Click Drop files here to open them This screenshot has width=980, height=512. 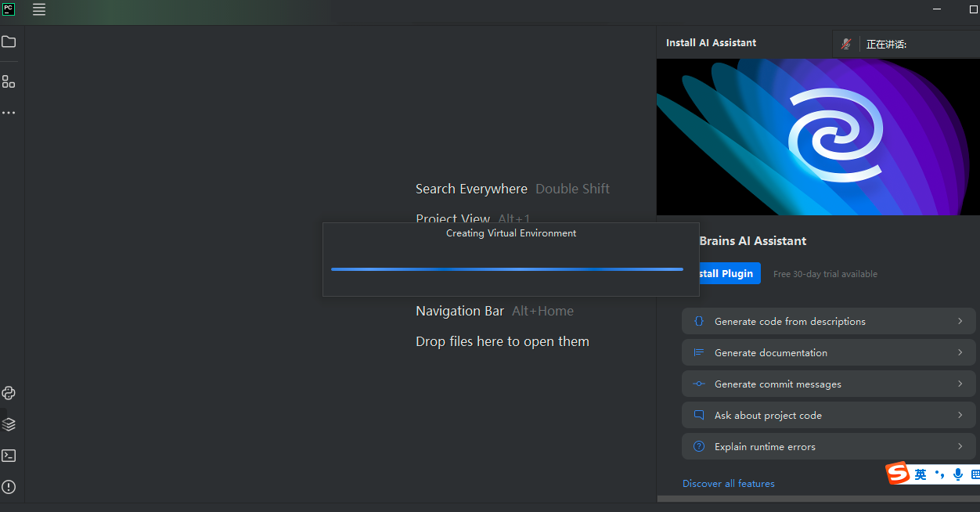tap(503, 341)
